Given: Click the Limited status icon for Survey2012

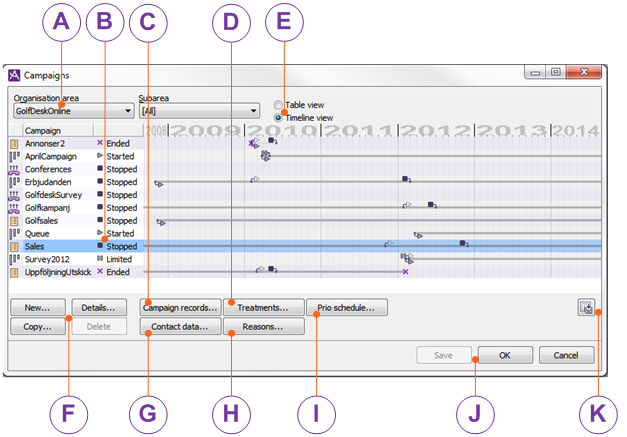Looking at the screenshot, I should [x=99, y=259].
